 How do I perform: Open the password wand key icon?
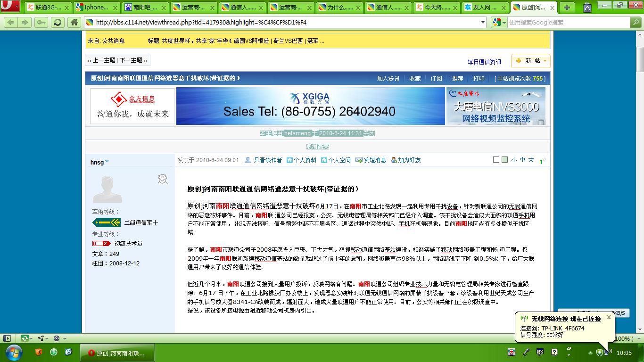(x=41, y=22)
